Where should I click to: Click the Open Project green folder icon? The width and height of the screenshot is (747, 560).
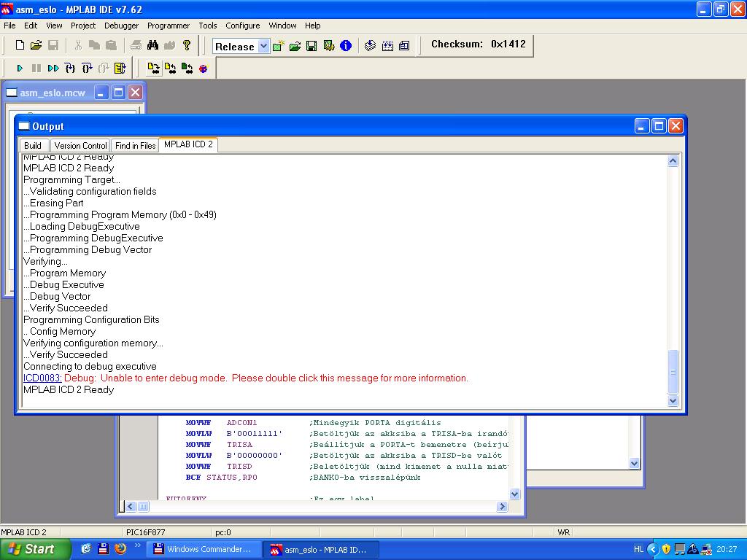pos(295,46)
